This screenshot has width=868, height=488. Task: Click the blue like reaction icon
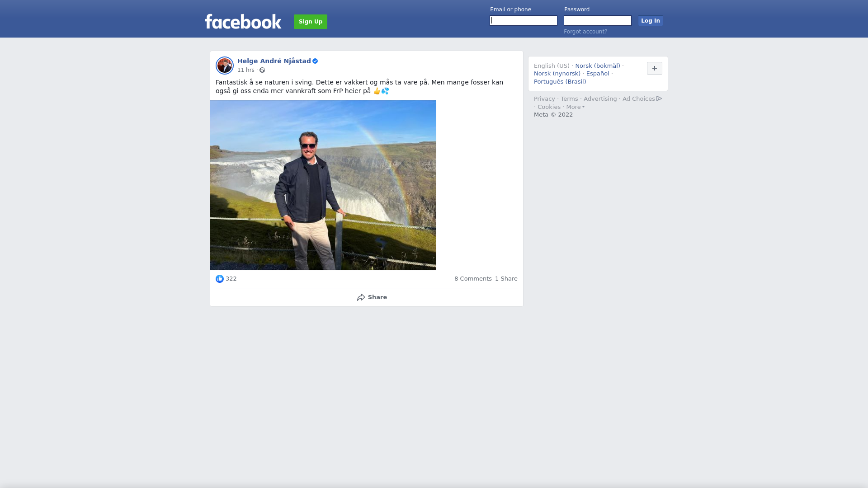pos(220,279)
